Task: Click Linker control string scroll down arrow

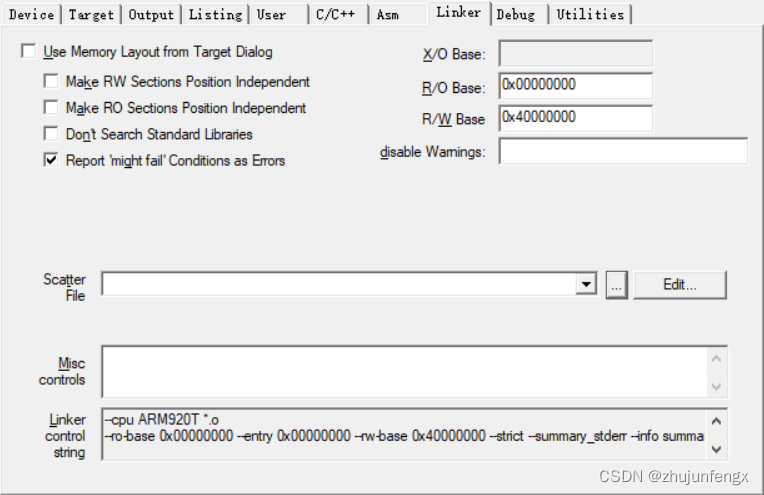Action: point(716,449)
